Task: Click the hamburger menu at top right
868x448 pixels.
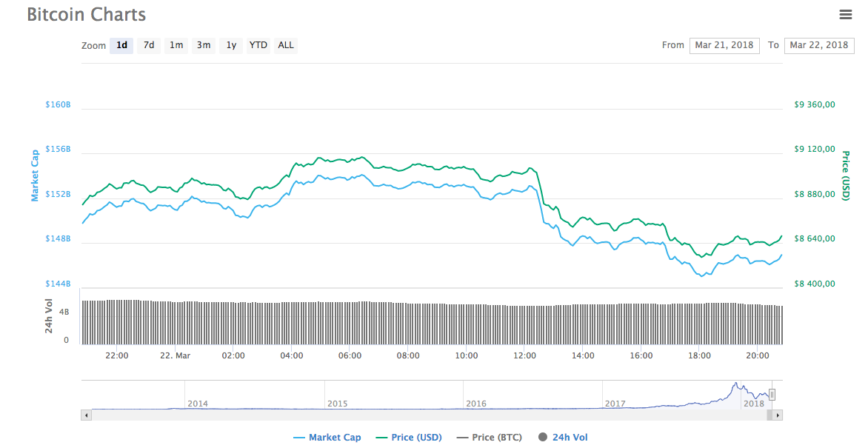Action: (846, 15)
